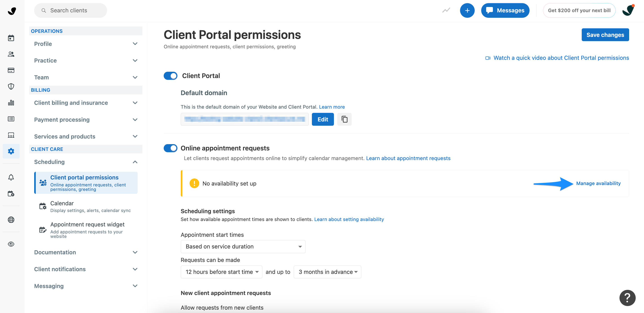Open Appointment start times dropdown
This screenshot has width=644, height=313.
pyautogui.click(x=243, y=246)
